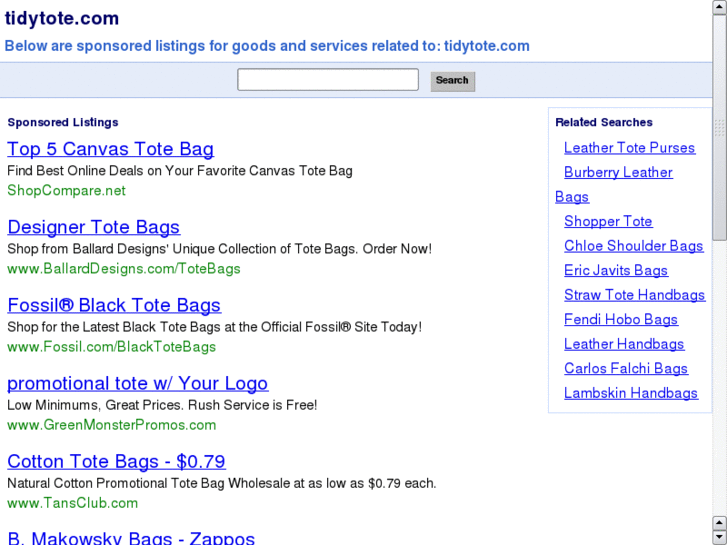Screen dimensions: 727x545
Task: Select Eric Javits Bags related search
Action: [x=616, y=270]
